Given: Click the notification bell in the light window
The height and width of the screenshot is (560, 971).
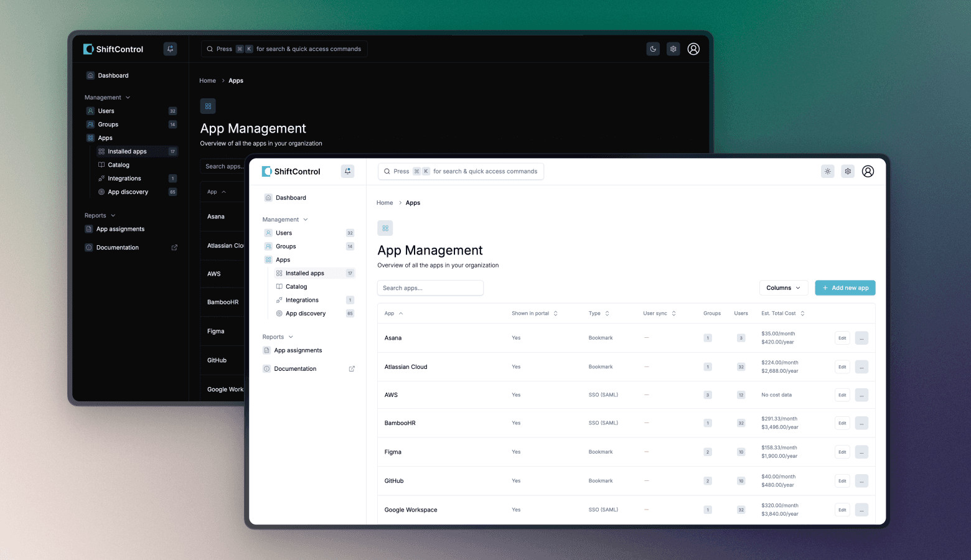Looking at the screenshot, I should (x=348, y=171).
